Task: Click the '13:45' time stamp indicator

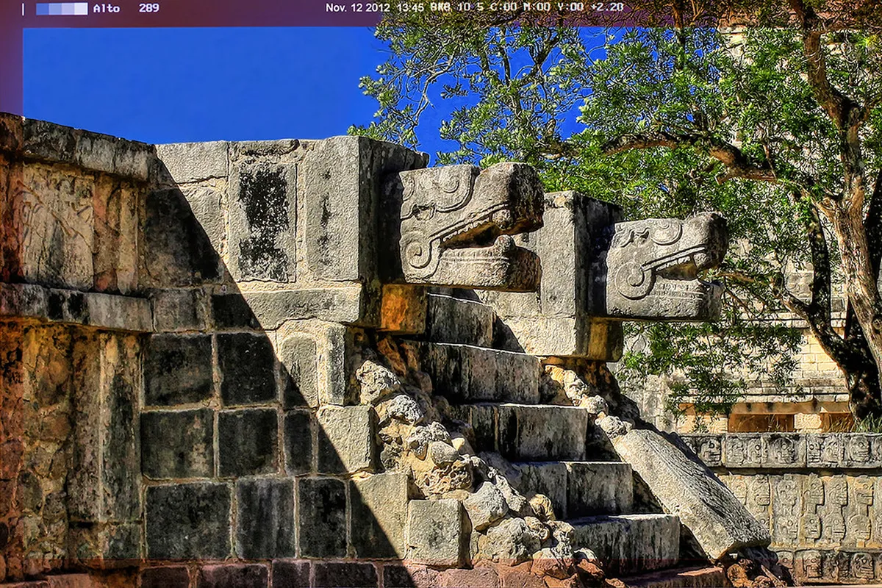Action: (x=409, y=10)
